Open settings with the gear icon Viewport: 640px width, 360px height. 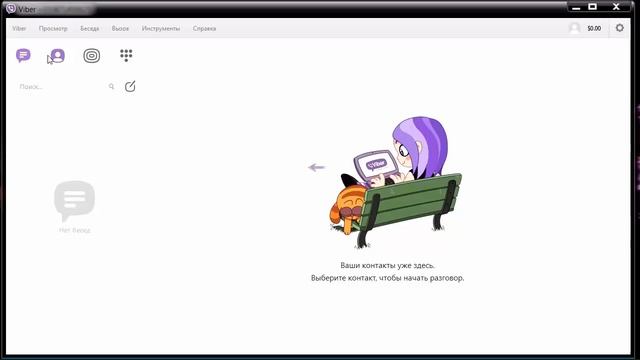pyautogui.click(x=620, y=28)
